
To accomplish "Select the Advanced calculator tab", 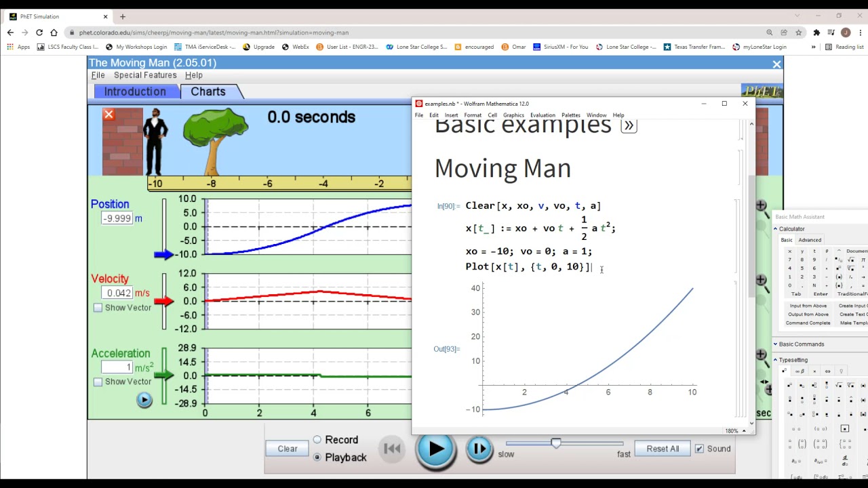I will [x=810, y=240].
